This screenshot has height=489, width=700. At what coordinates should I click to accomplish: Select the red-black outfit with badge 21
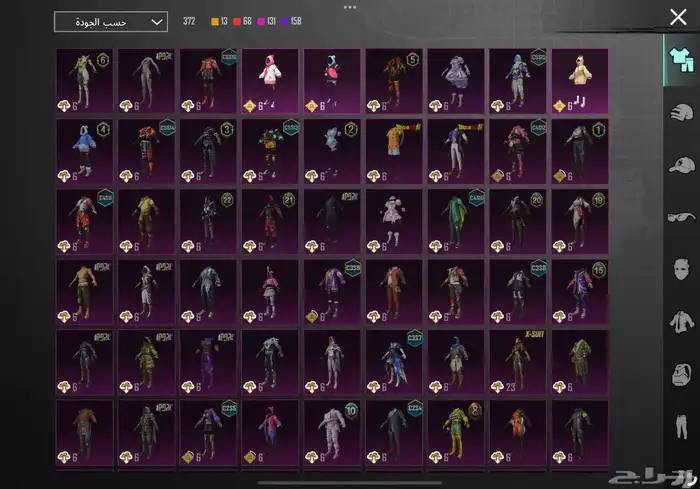pos(270,221)
